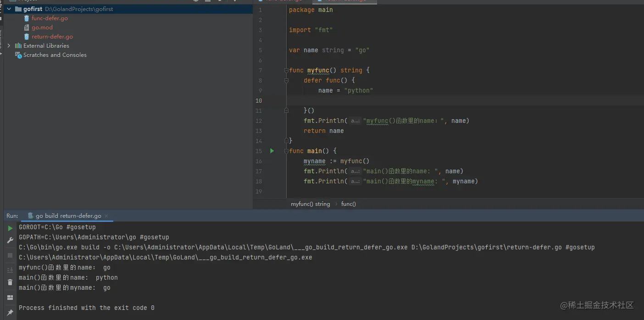Click fold end marker at line 14
This screenshot has height=320, width=644.
tap(286, 140)
